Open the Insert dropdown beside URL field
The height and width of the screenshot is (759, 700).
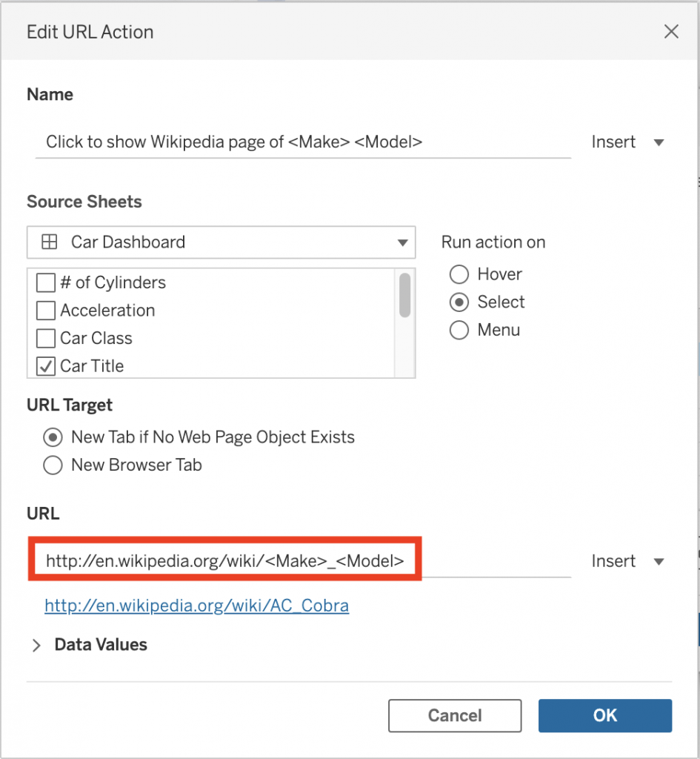tap(627, 561)
